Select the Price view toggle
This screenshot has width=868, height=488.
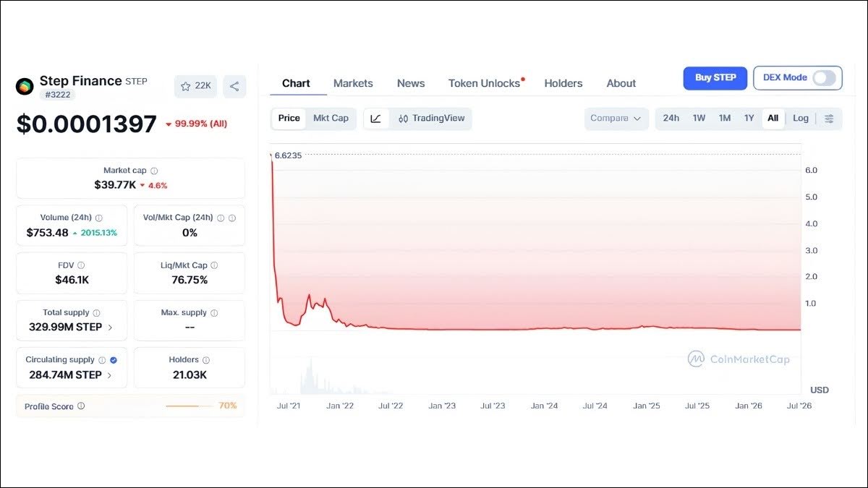click(289, 119)
